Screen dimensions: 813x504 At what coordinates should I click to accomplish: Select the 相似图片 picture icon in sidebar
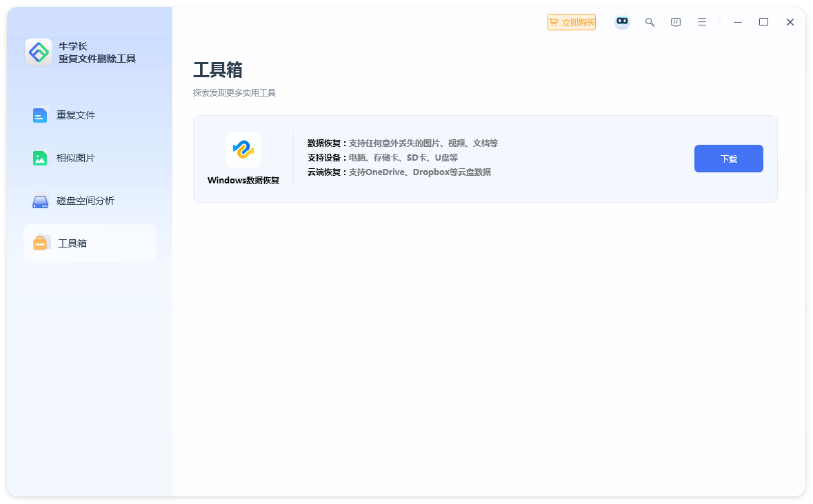tap(40, 158)
